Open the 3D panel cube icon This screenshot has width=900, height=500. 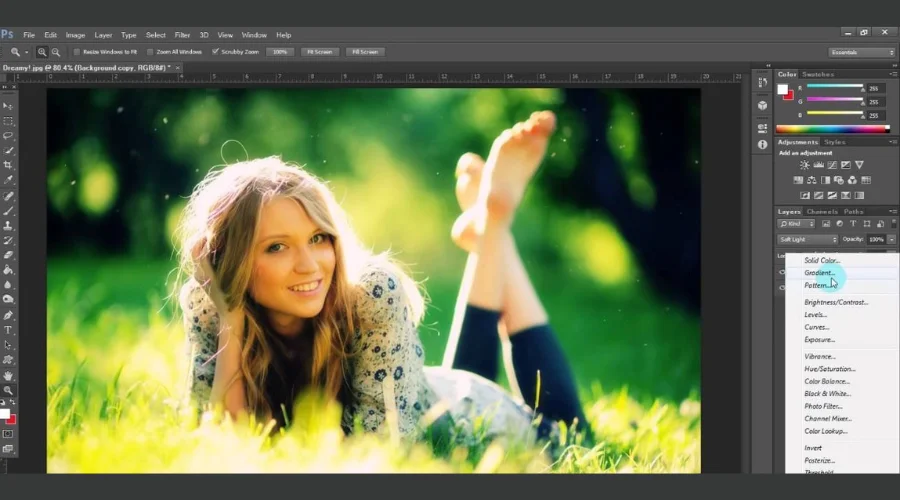pyautogui.click(x=762, y=106)
